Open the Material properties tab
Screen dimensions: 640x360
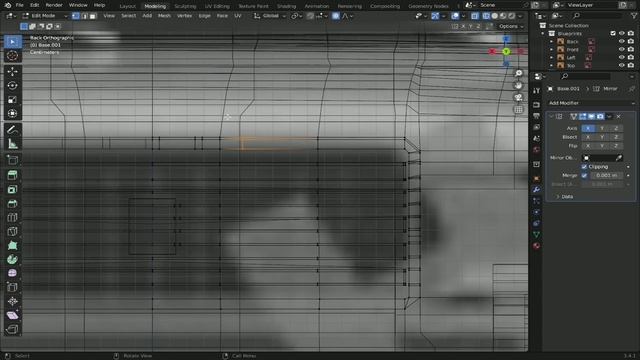[536, 246]
